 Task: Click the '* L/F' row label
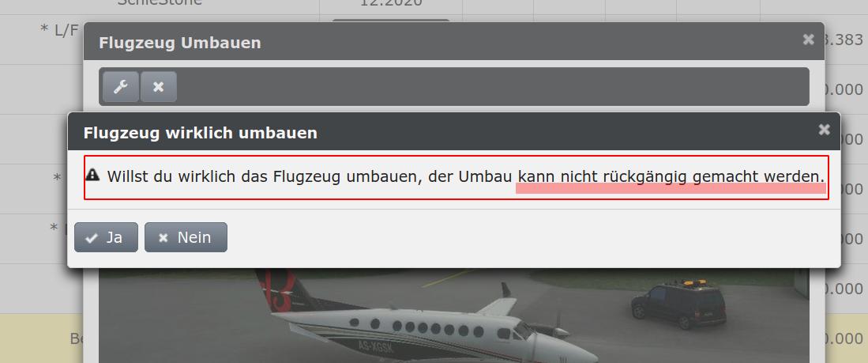point(59,31)
